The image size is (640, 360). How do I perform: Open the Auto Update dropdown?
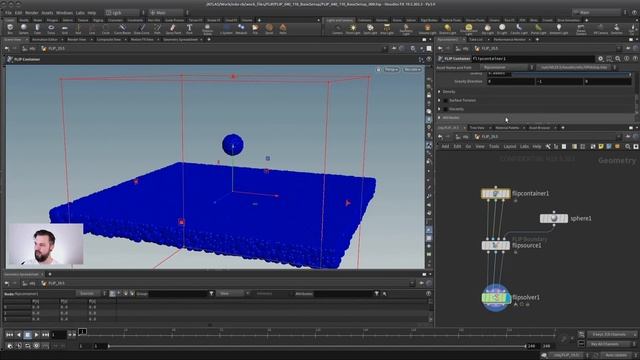[x=616, y=355]
